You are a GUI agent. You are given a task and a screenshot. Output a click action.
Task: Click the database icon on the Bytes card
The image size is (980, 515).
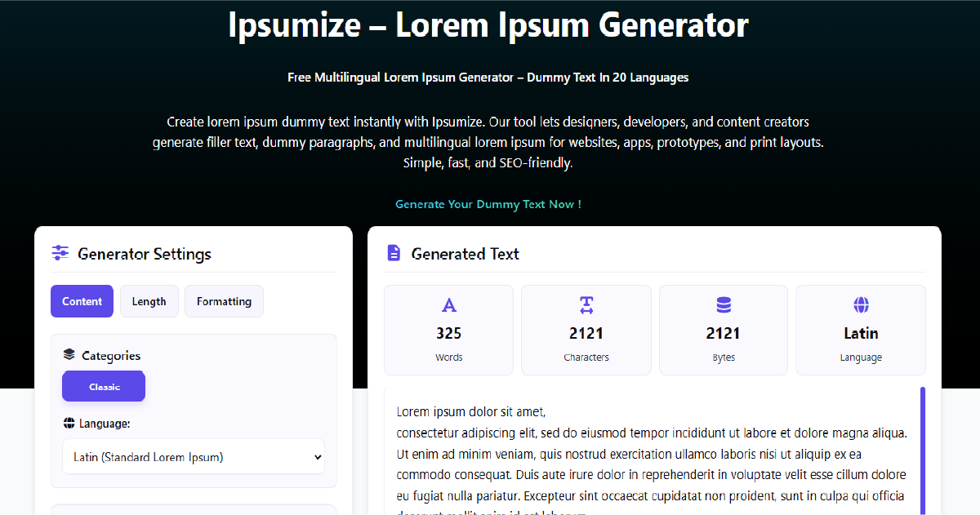coord(723,304)
